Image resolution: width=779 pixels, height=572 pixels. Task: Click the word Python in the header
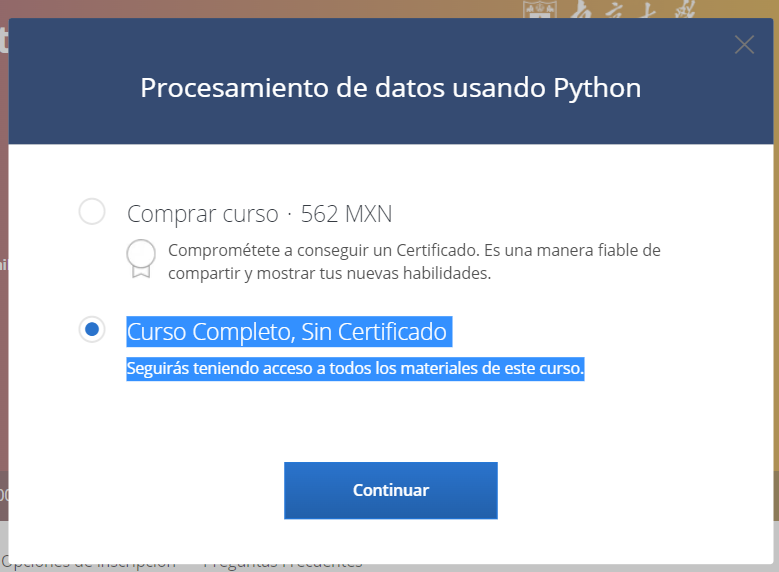point(597,87)
